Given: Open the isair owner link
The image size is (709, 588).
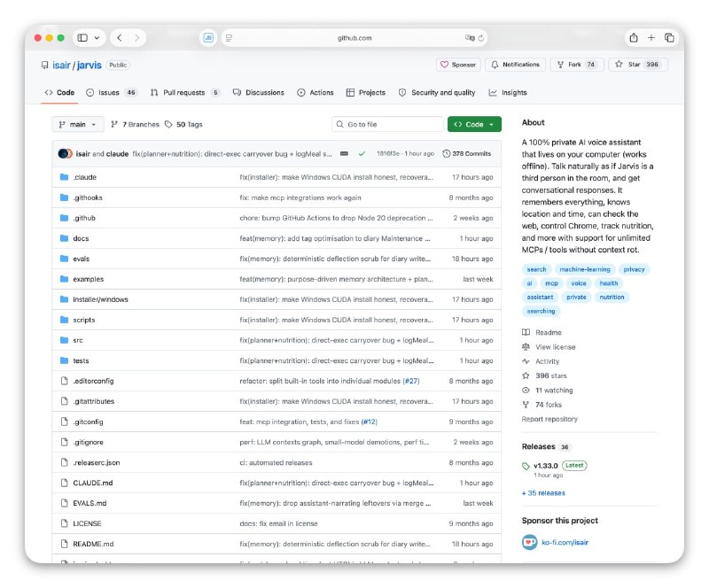Looking at the screenshot, I should click(61, 65).
